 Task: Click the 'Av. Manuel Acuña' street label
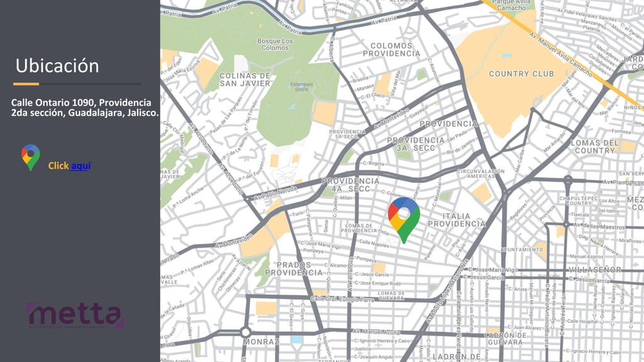click(x=376, y=332)
